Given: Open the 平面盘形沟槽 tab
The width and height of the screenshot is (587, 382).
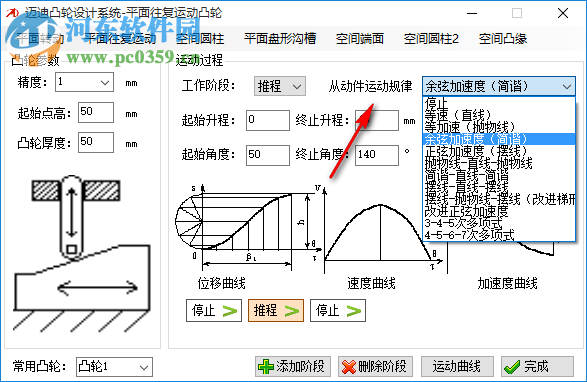Looking at the screenshot, I should [280, 38].
